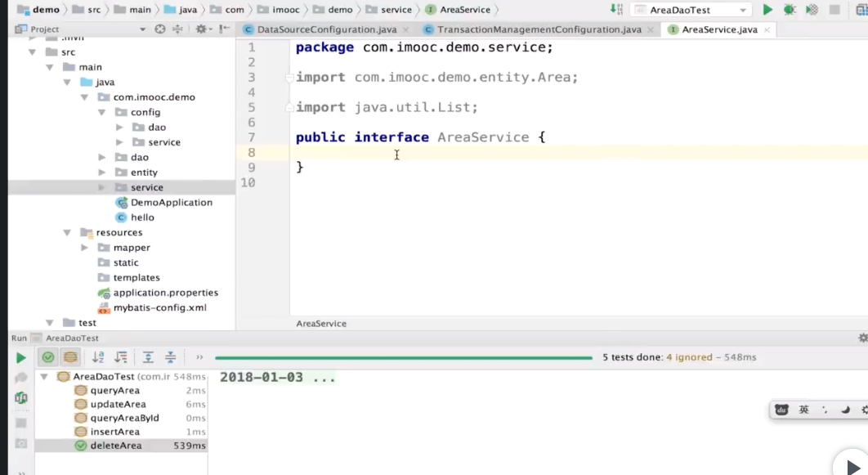Sort tests by duration icon
This screenshot has height=475, width=868.
coord(121,357)
